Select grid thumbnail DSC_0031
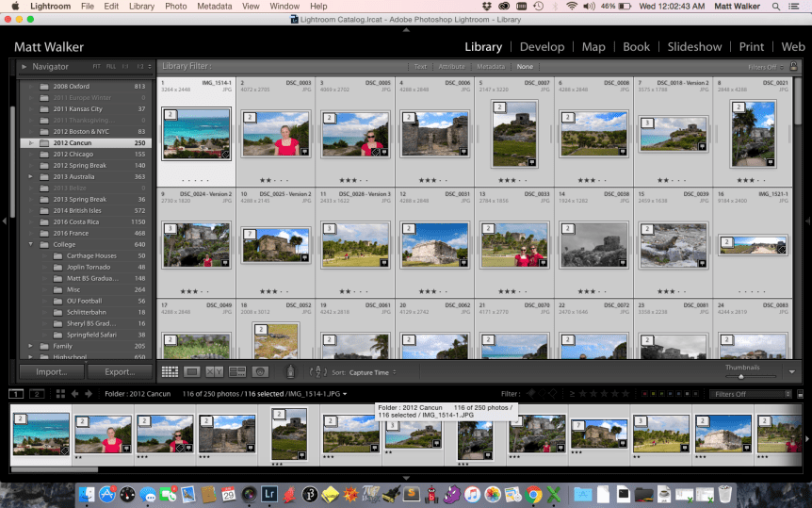 [x=434, y=245]
